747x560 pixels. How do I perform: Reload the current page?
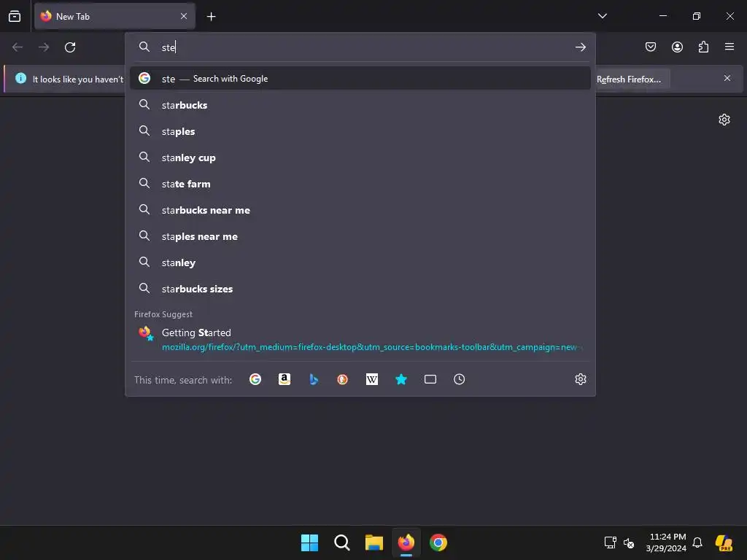tap(70, 47)
